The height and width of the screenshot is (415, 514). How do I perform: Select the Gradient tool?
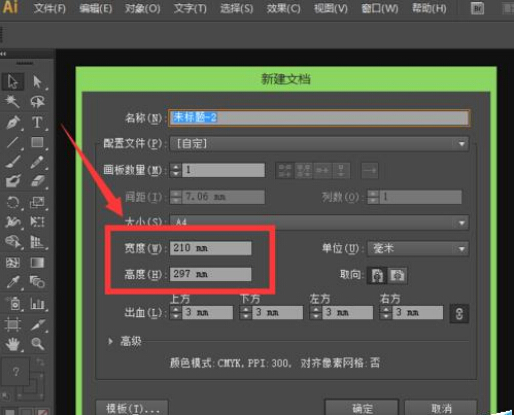(x=37, y=263)
